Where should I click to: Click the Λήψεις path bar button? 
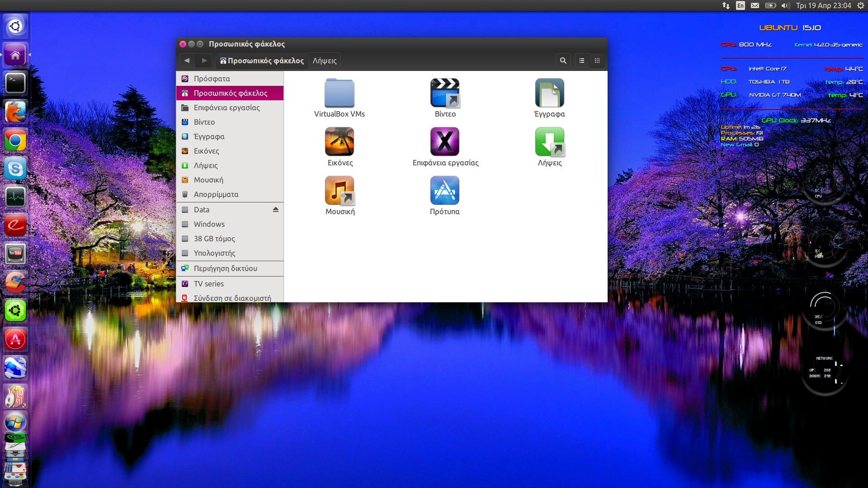[325, 61]
